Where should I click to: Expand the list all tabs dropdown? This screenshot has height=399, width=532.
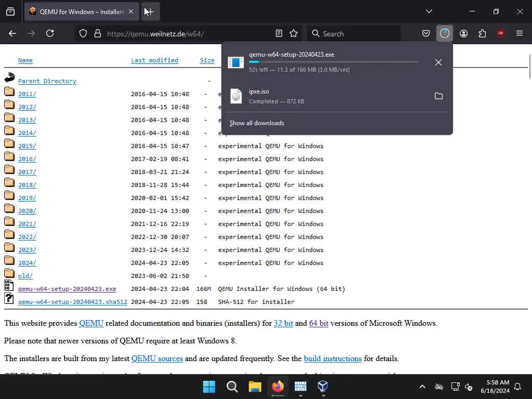point(429,11)
